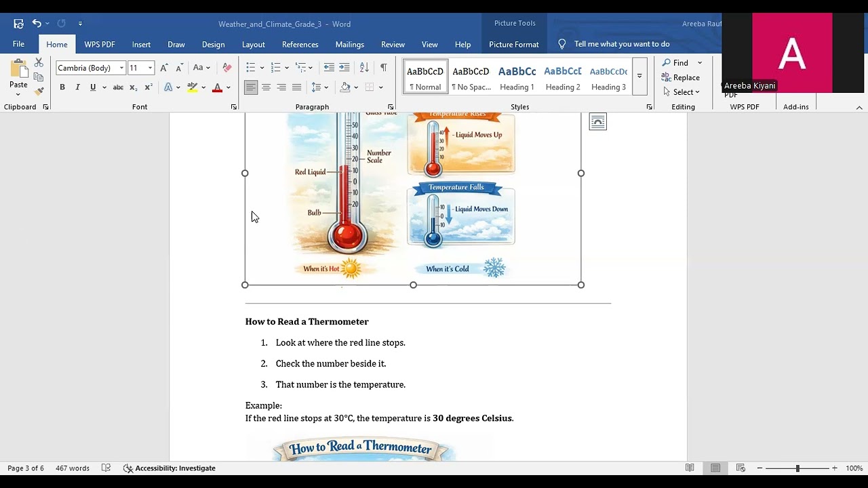Open the File tab
868x488 pixels.
point(18,44)
